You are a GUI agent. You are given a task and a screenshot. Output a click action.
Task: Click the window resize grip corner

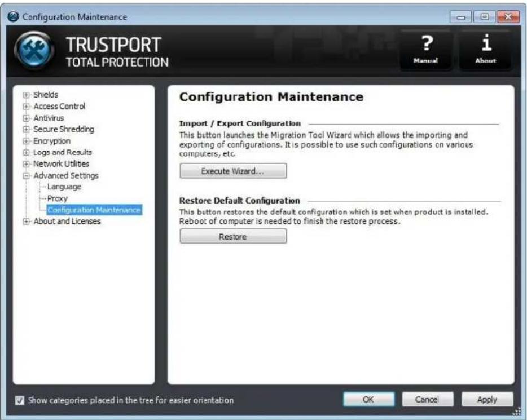517,412
